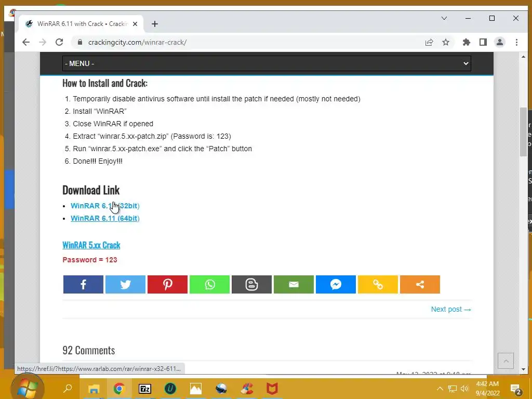Click the network tray icon

(453, 389)
